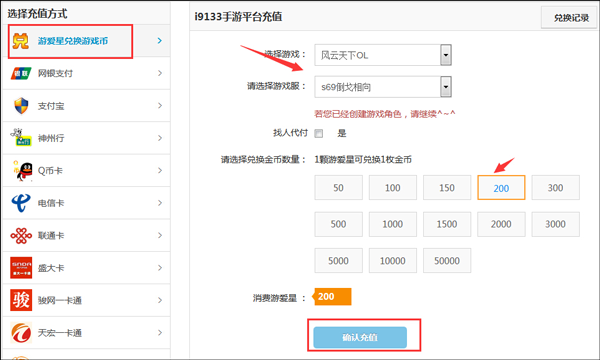600x360 pixels.
Task: Open the game server dropdown s69倒戈相向
Action: pyautogui.click(x=383, y=87)
